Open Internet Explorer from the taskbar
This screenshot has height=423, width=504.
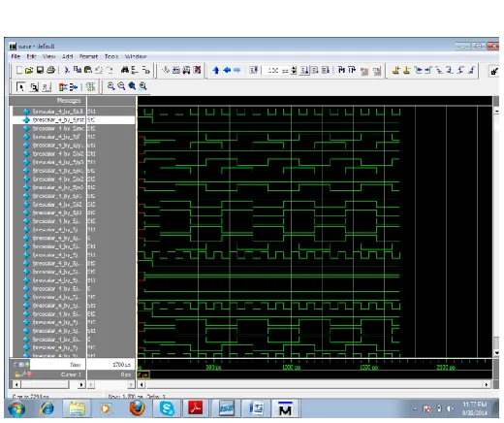(x=47, y=408)
